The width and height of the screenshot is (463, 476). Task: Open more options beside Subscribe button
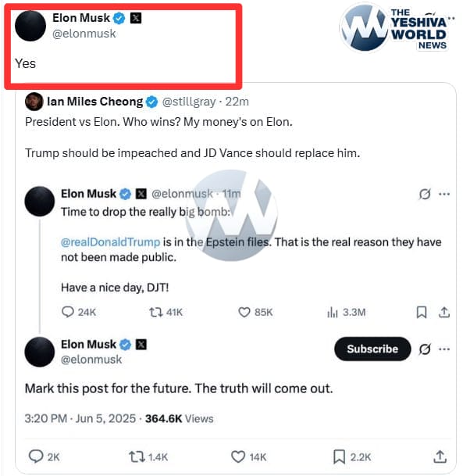click(x=444, y=349)
